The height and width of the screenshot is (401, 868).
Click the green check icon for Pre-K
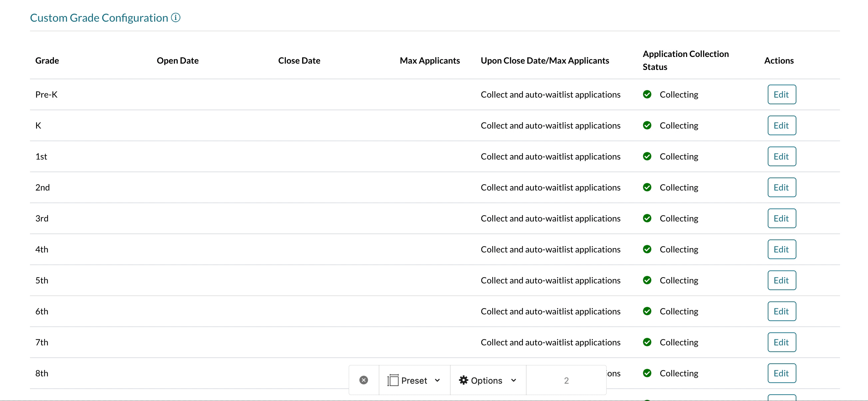click(x=647, y=94)
